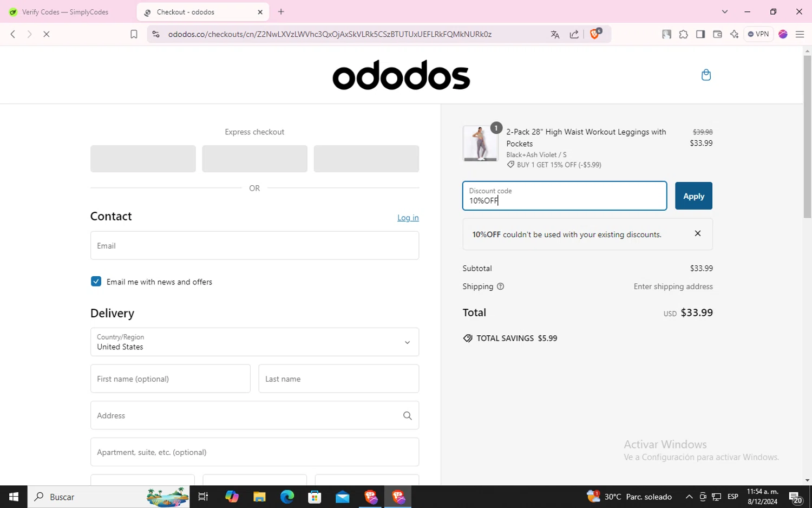Bookmark this page
This screenshot has width=812, height=508.
coord(134,34)
